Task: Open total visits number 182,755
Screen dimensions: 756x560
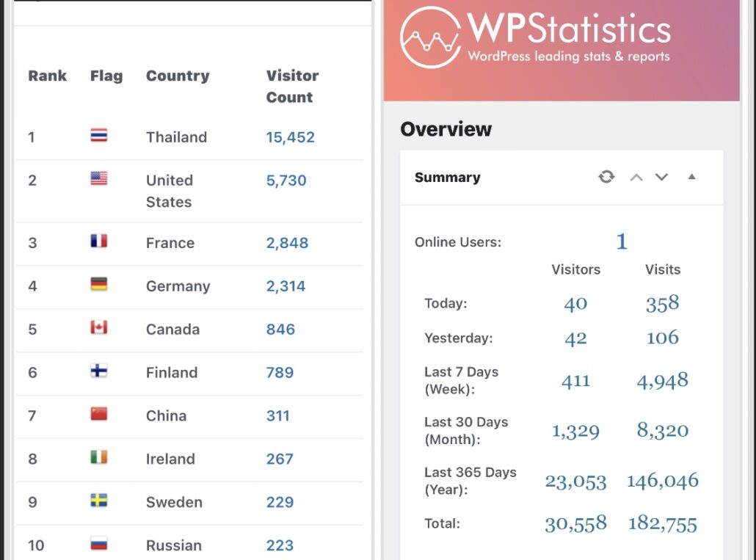Action: pyautogui.click(x=662, y=523)
